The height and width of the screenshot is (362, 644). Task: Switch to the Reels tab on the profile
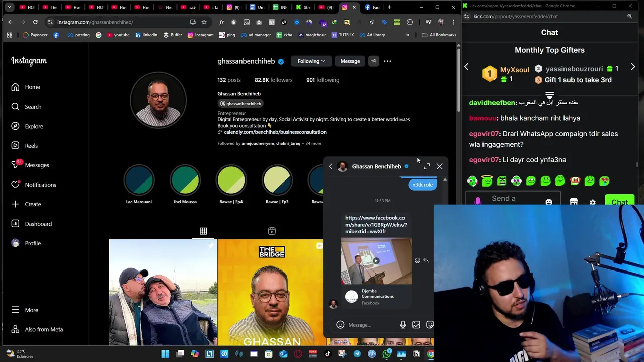(272, 231)
